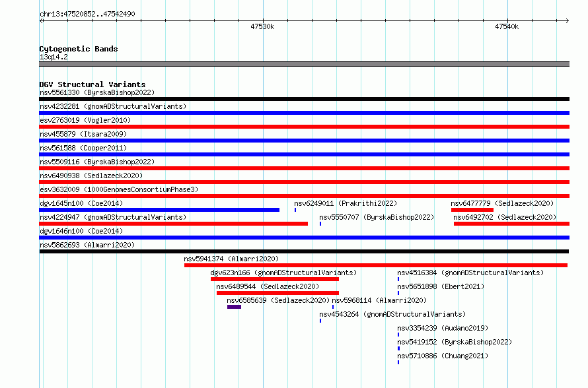
Task: Select nsv6249011 (Prakrithi2022) label
Action: 346,203
